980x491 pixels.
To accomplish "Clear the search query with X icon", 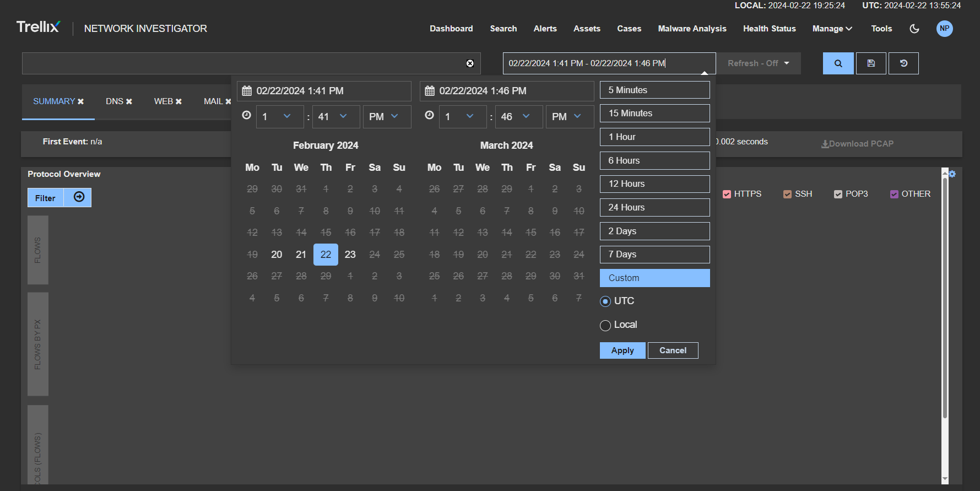I will (470, 63).
